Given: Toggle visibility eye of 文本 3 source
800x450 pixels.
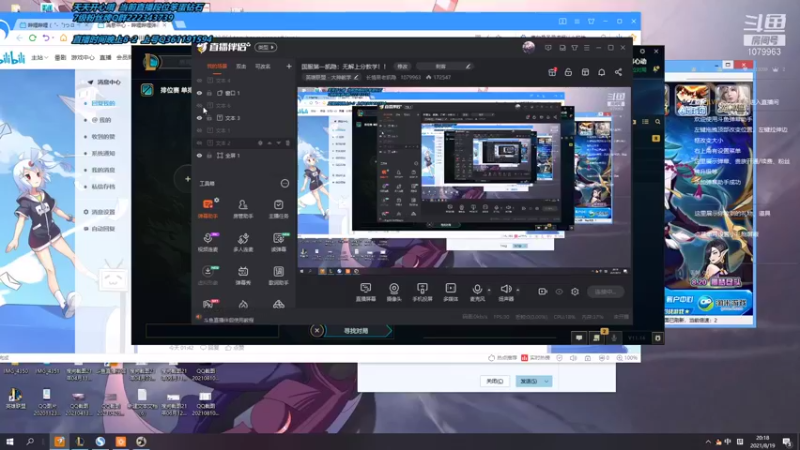Looking at the screenshot, I should pos(199,118).
